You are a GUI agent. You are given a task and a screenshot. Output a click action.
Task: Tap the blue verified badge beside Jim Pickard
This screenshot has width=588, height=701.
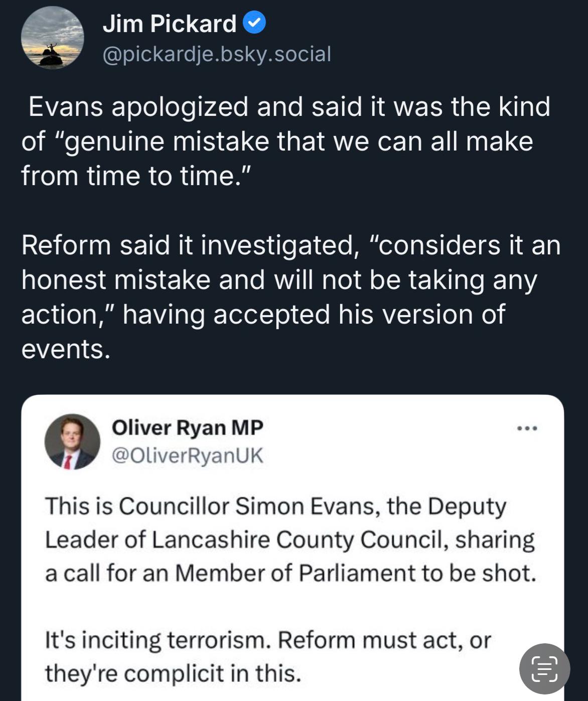(x=254, y=24)
